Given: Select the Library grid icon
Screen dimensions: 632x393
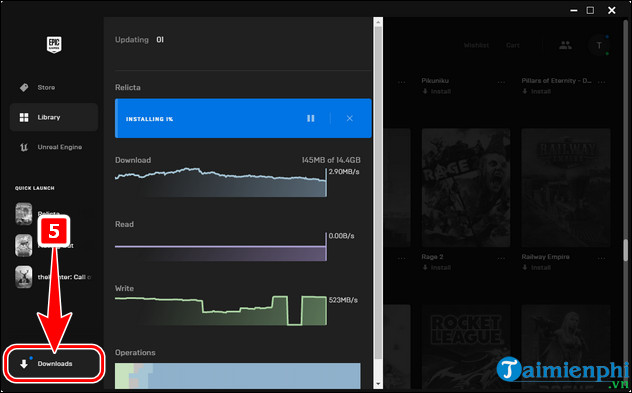Looking at the screenshot, I should [24, 117].
